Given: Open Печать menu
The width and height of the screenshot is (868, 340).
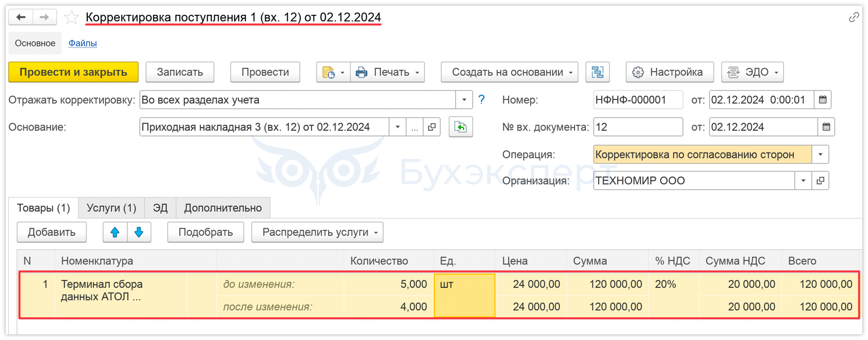Looking at the screenshot, I should click(x=388, y=72).
